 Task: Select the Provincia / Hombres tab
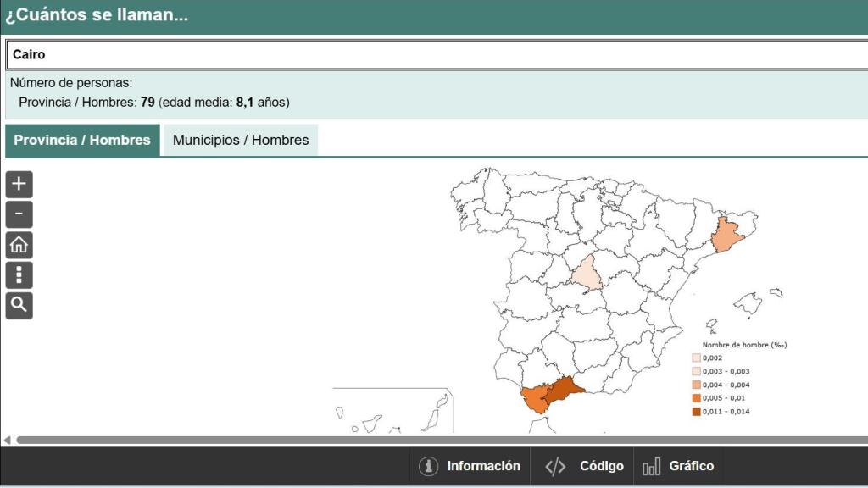click(x=82, y=141)
